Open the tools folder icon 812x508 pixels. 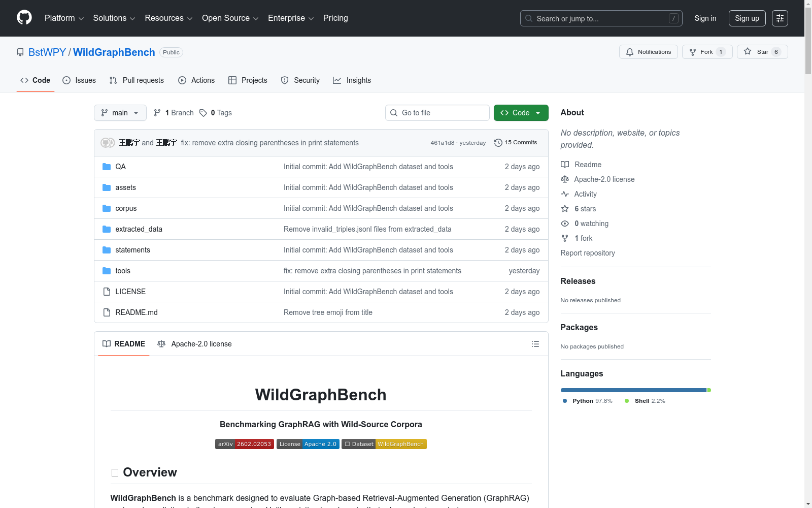107,271
